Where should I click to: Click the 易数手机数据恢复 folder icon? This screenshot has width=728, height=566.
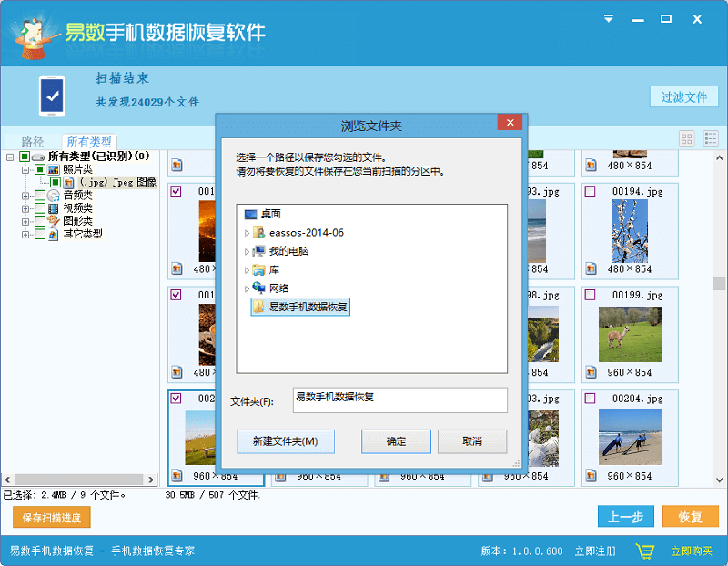tap(258, 307)
